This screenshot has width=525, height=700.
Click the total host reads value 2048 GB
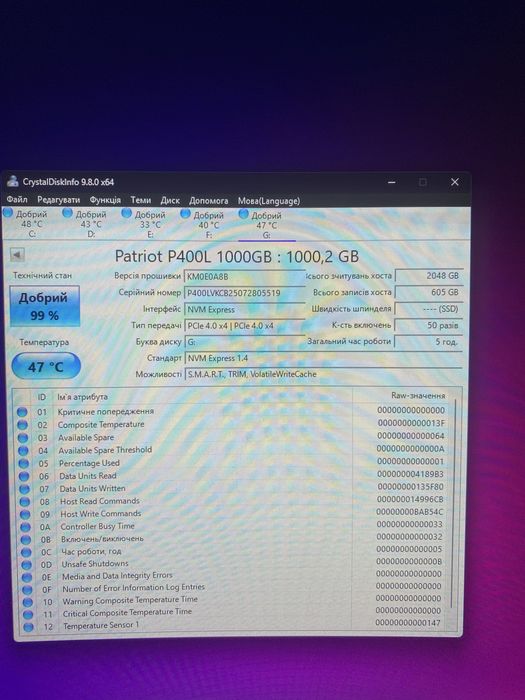pyautogui.click(x=429, y=276)
